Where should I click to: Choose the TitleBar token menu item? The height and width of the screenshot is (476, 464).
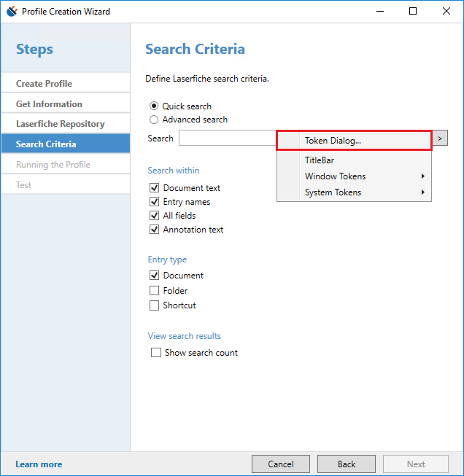pyautogui.click(x=320, y=160)
